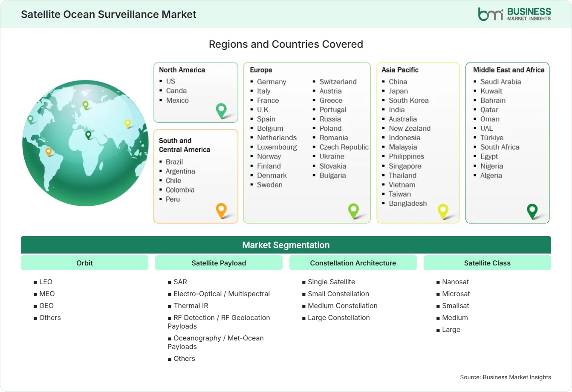572x392 pixels.
Task: Click the Market Segmentation banner
Action: pyautogui.click(x=286, y=245)
